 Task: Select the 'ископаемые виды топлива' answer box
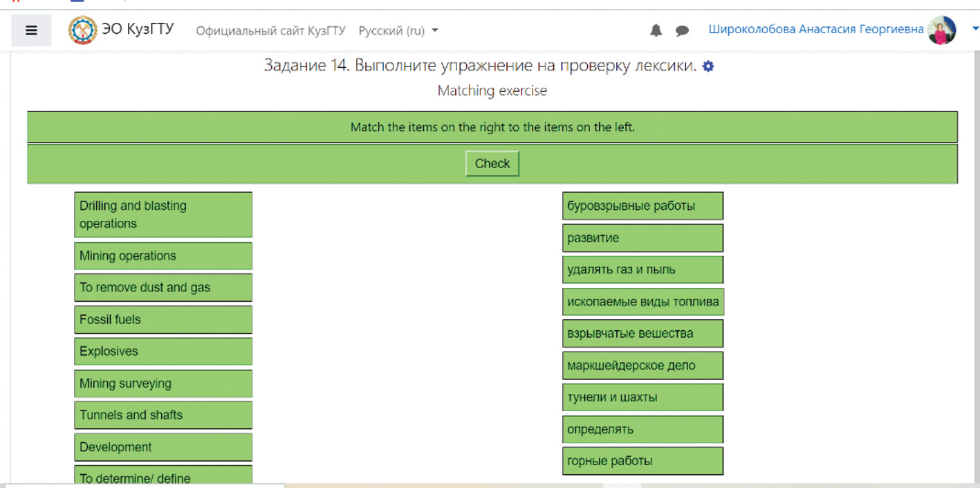[x=642, y=302]
